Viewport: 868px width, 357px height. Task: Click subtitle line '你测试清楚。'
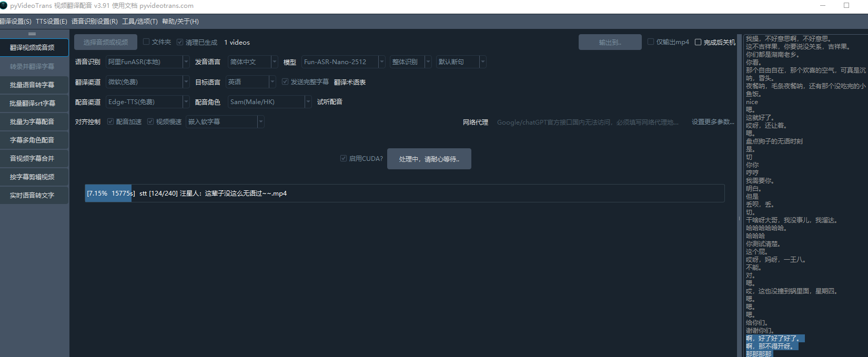(x=763, y=244)
